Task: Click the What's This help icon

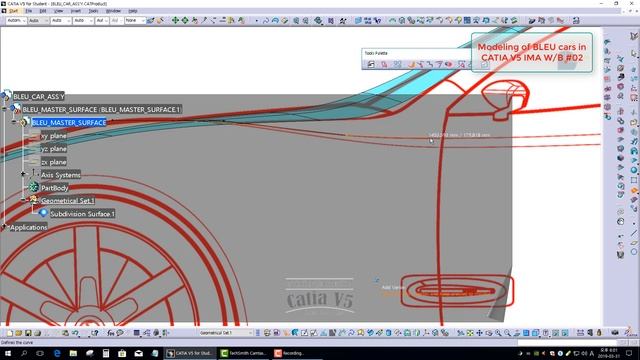Action: [95, 333]
